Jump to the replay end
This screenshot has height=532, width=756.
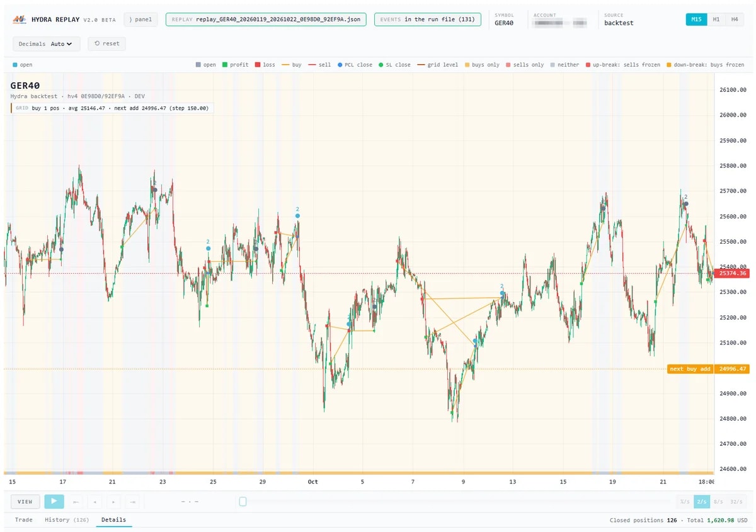pos(132,502)
